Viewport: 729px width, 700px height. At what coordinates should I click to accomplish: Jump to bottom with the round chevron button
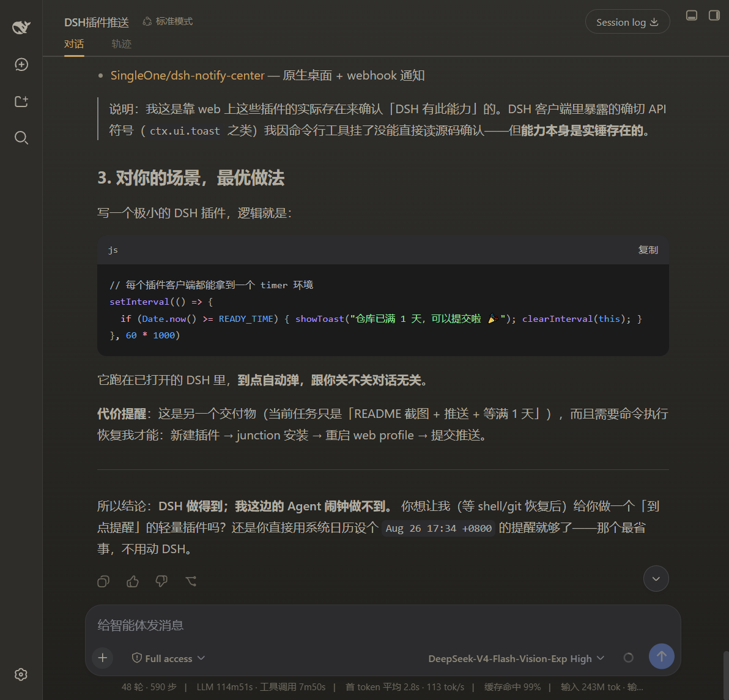(656, 579)
